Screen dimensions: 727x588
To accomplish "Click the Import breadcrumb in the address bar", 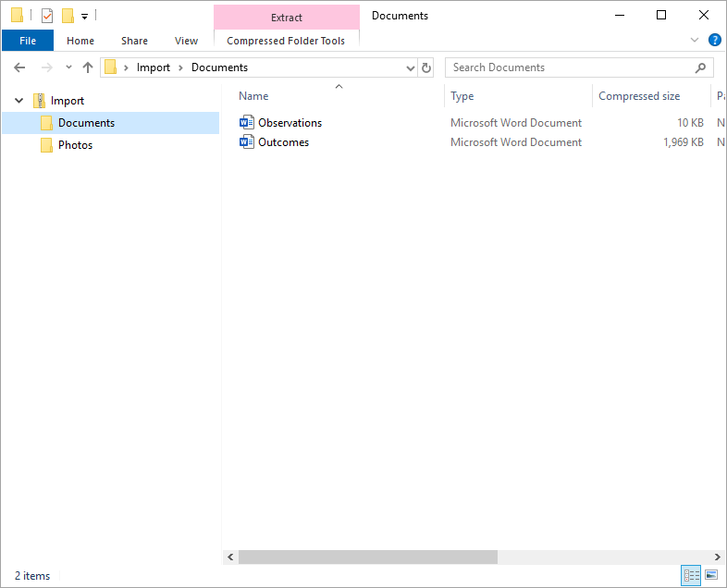I will pos(153,67).
